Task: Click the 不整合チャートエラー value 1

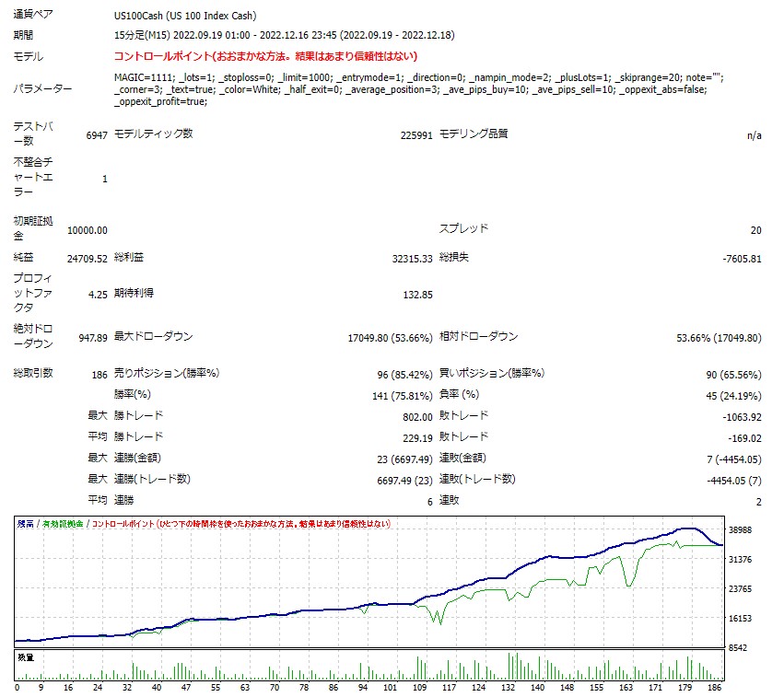Action: [x=104, y=179]
